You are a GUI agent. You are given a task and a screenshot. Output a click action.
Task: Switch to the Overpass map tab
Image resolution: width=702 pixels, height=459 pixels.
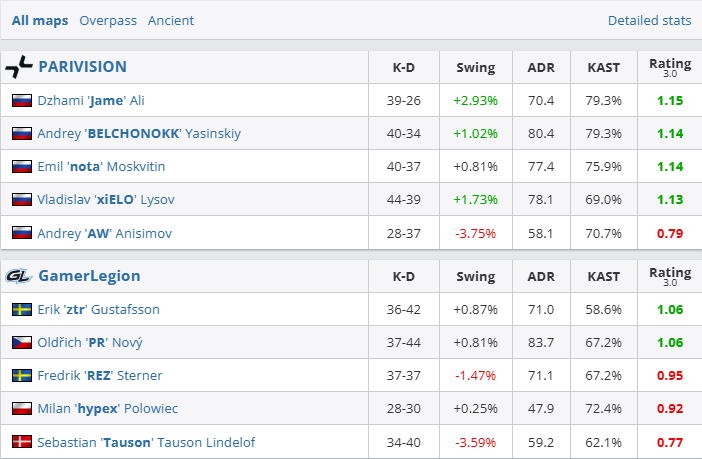click(x=108, y=20)
